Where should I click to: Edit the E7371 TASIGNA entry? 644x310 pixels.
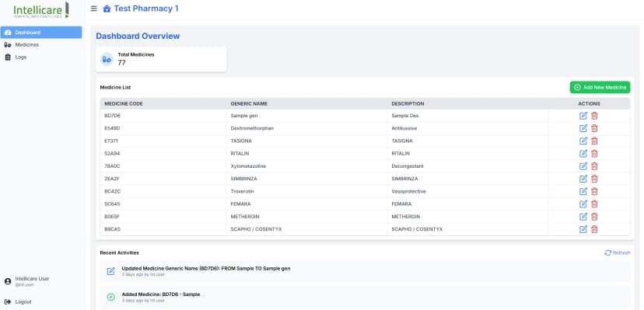pos(583,141)
